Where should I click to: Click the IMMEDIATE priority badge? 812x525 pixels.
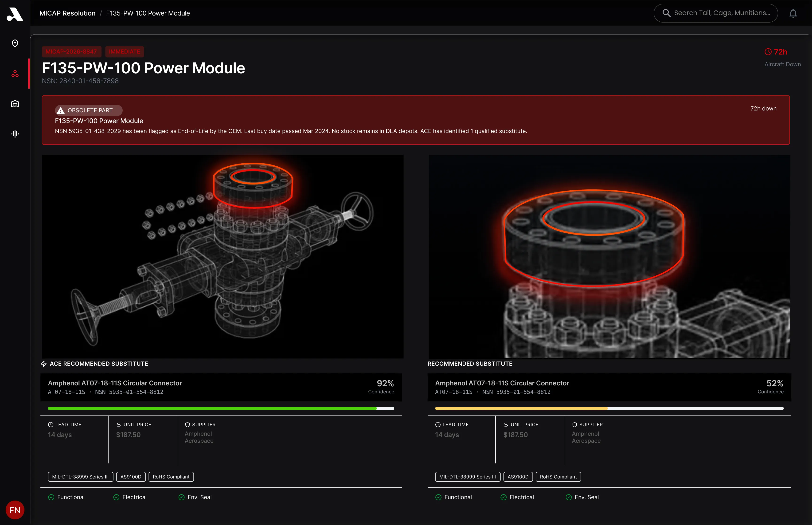(x=124, y=52)
